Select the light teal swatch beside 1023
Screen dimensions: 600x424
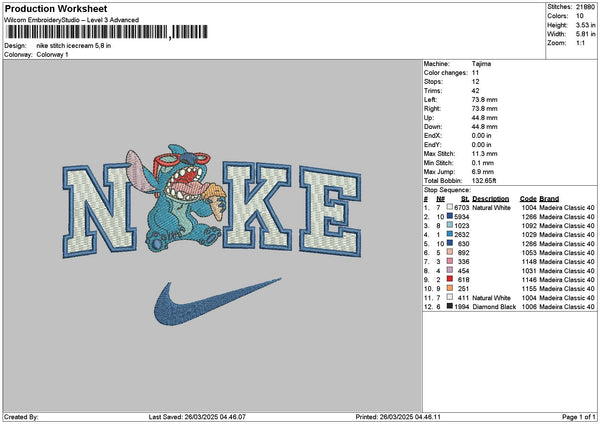[450, 225]
